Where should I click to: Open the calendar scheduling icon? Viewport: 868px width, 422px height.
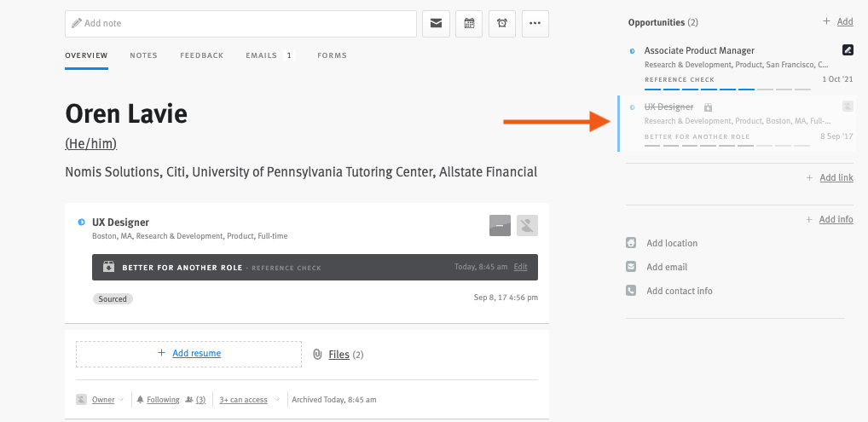pos(469,24)
